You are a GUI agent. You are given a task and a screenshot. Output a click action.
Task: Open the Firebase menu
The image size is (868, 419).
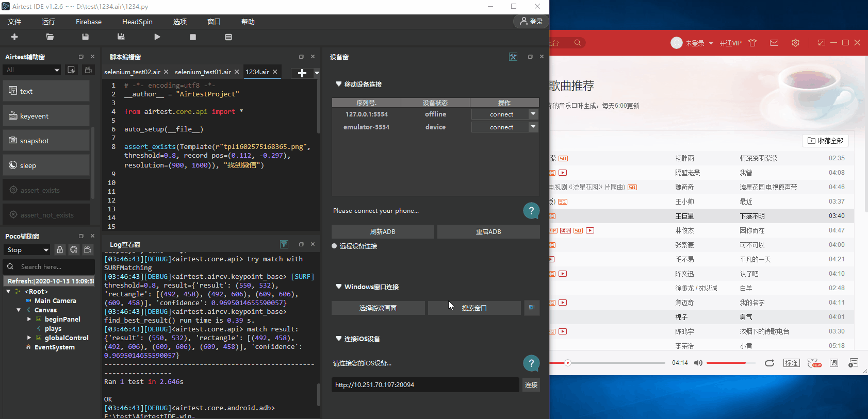pos(89,22)
